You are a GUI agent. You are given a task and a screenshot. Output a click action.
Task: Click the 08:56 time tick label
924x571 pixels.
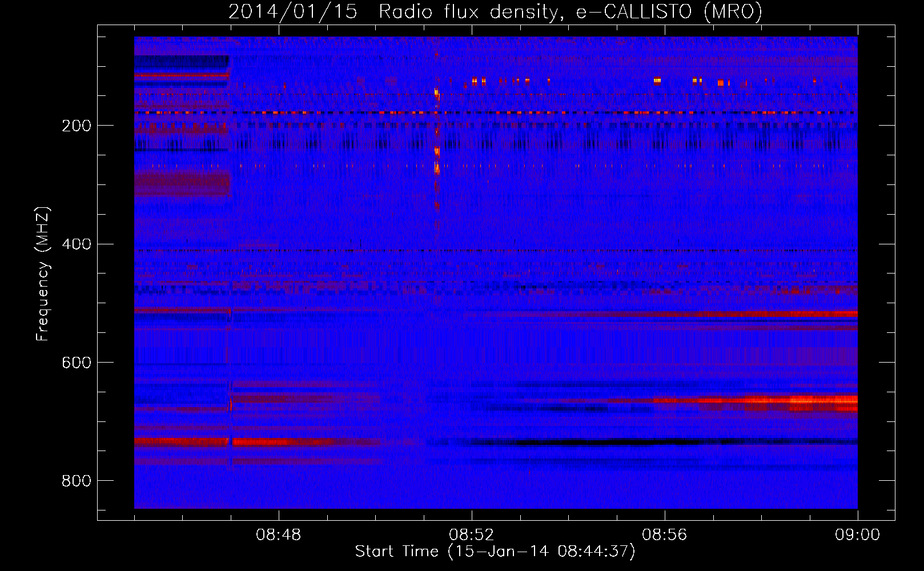point(665,535)
